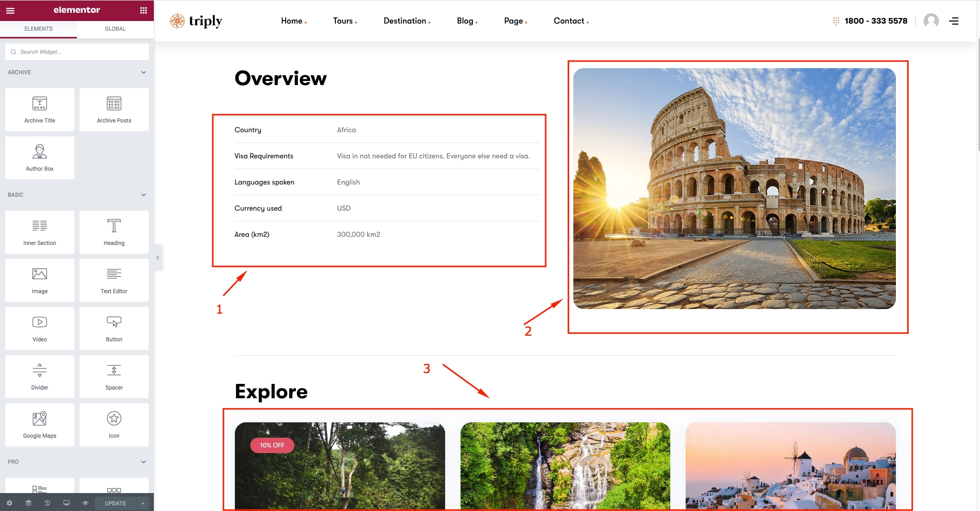Collapse the Basic widgets category

[x=144, y=195]
